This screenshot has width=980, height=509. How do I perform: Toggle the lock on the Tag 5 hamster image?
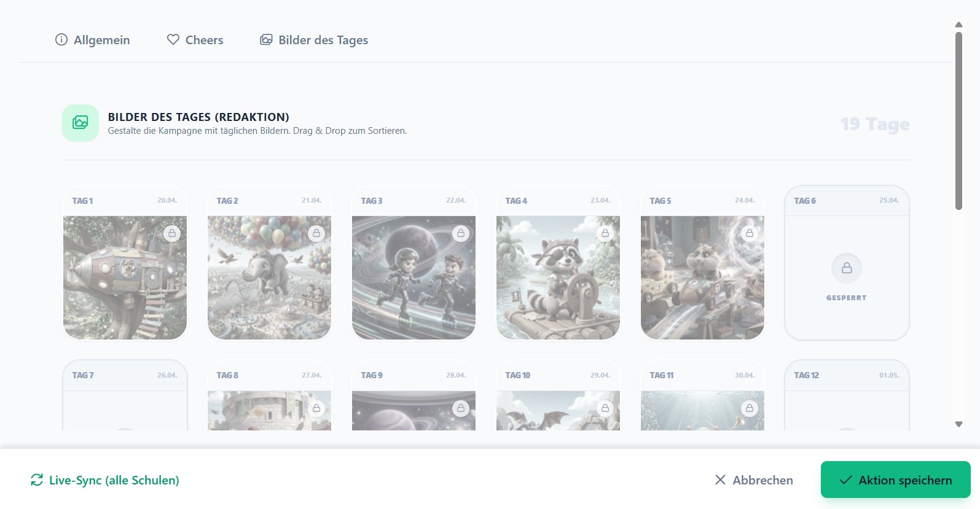750,233
